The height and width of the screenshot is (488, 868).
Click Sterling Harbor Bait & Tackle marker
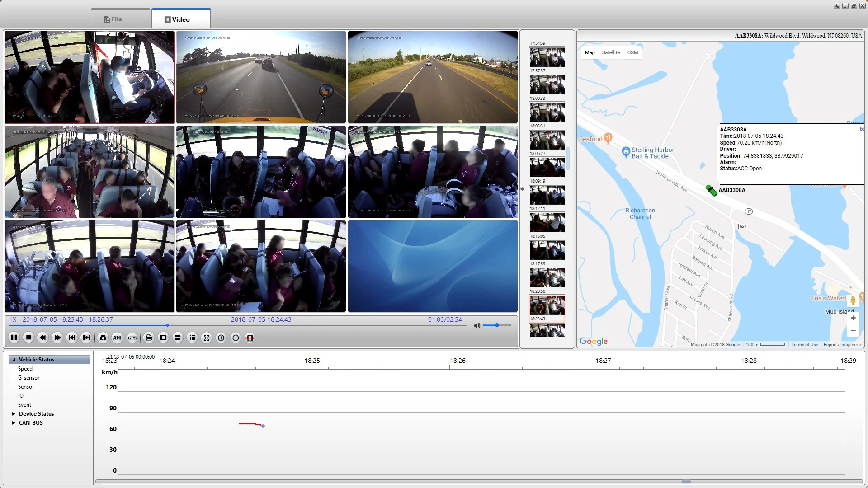(626, 152)
